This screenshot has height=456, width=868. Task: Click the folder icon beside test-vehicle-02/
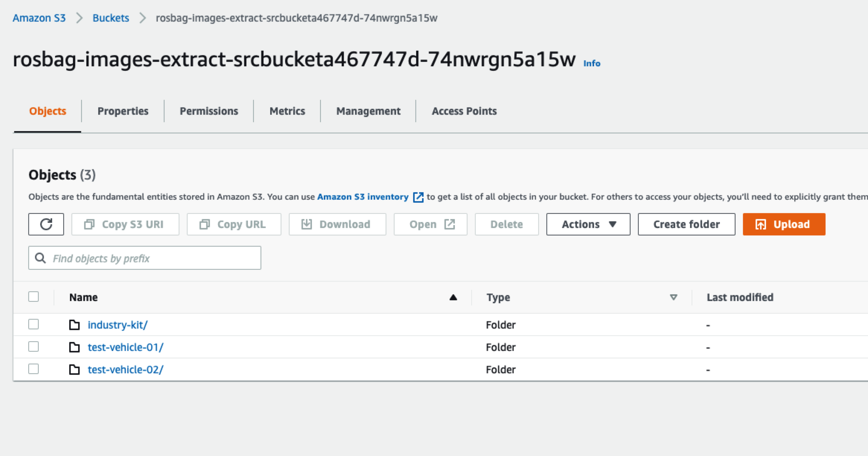point(74,370)
